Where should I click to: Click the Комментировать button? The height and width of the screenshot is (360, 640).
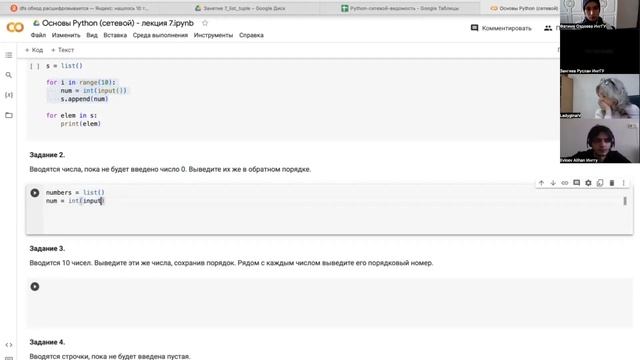point(501,28)
